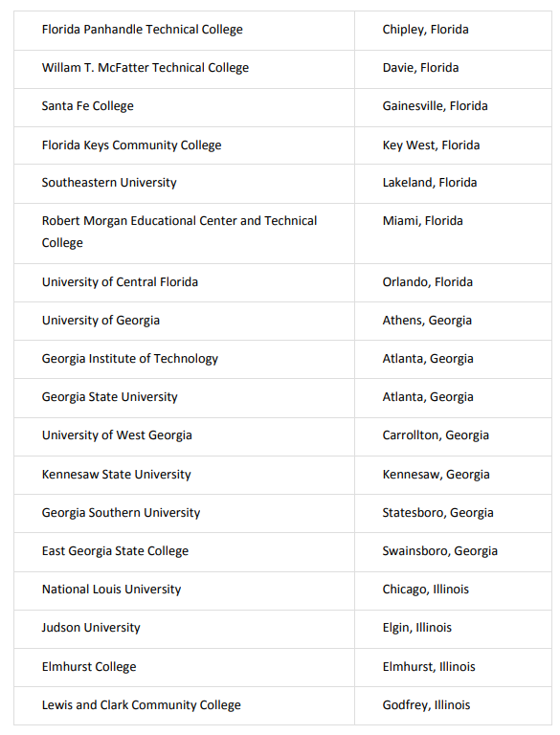Click Florida Panhandle Technical College cell
Viewport: 560px width, 735px height.
click(184, 31)
